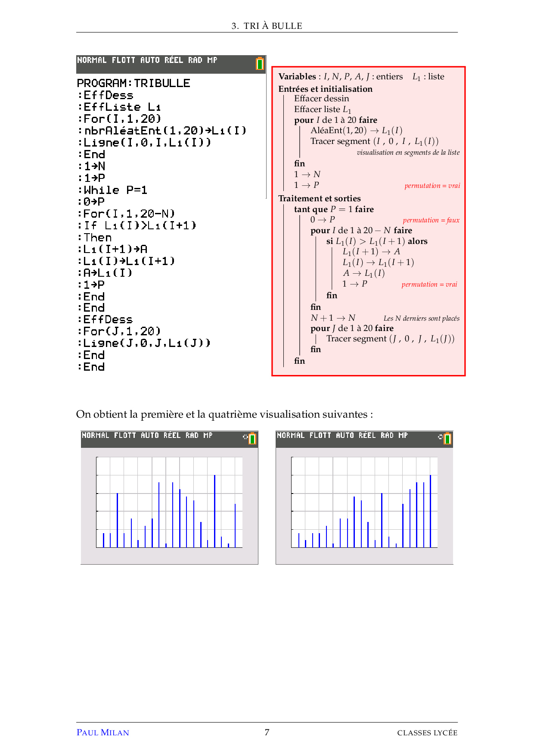Screen dimensions: 534x756
Task: Select the 'Traitement et sorties' heading
Action: point(319,198)
